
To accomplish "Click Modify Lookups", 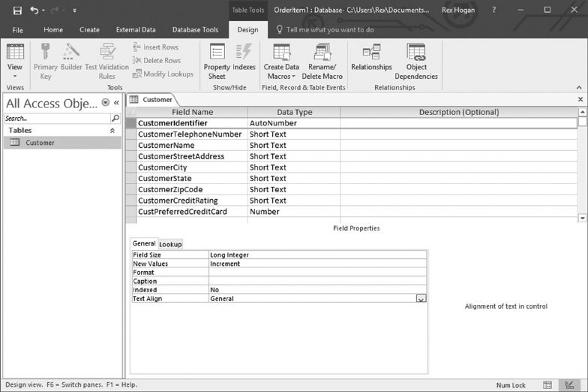I will pos(163,74).
